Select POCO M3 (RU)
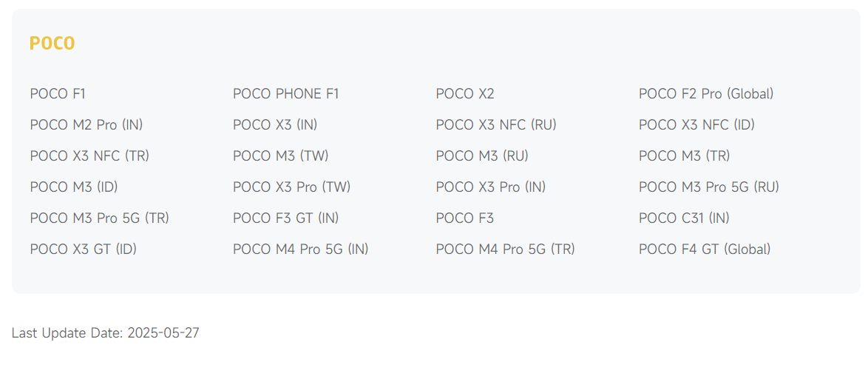Viewport: 868px width, 365px height. click(x=481, y=156)
